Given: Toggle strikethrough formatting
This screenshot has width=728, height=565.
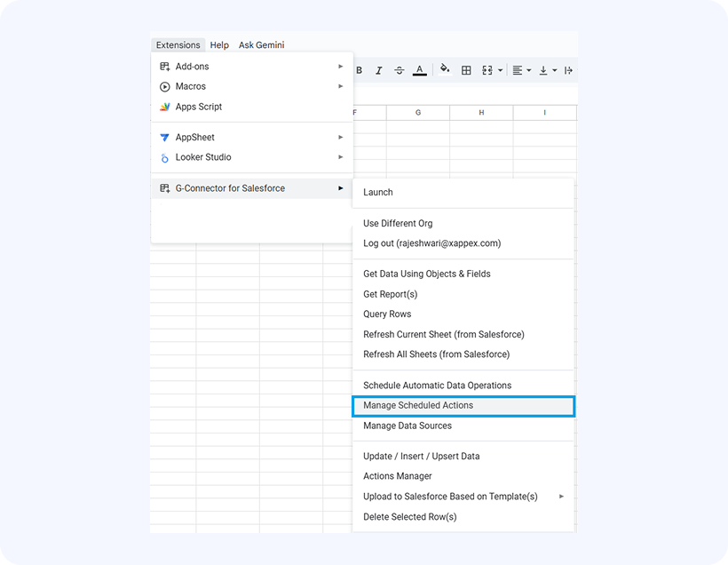Looking at the screenshot, I should (x=399, y=70).
